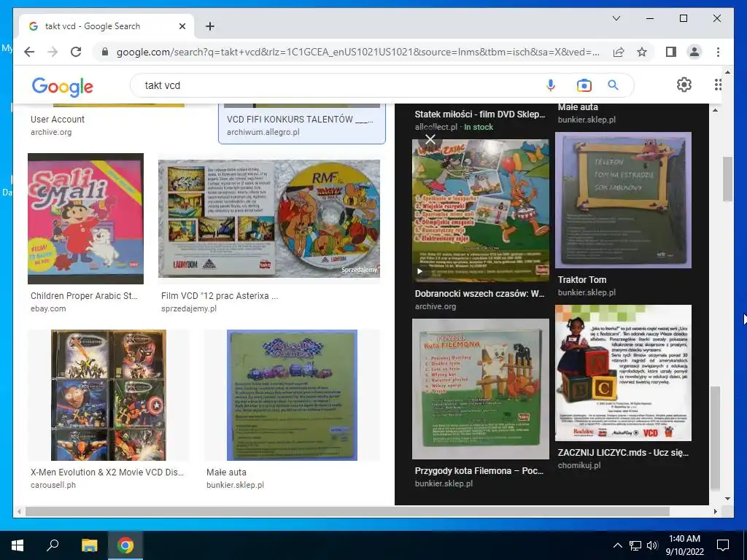The height and width of the screenshot is (560, 747).
Task: Click the Traktor Tom title link
Action: [x=581, y=279]
